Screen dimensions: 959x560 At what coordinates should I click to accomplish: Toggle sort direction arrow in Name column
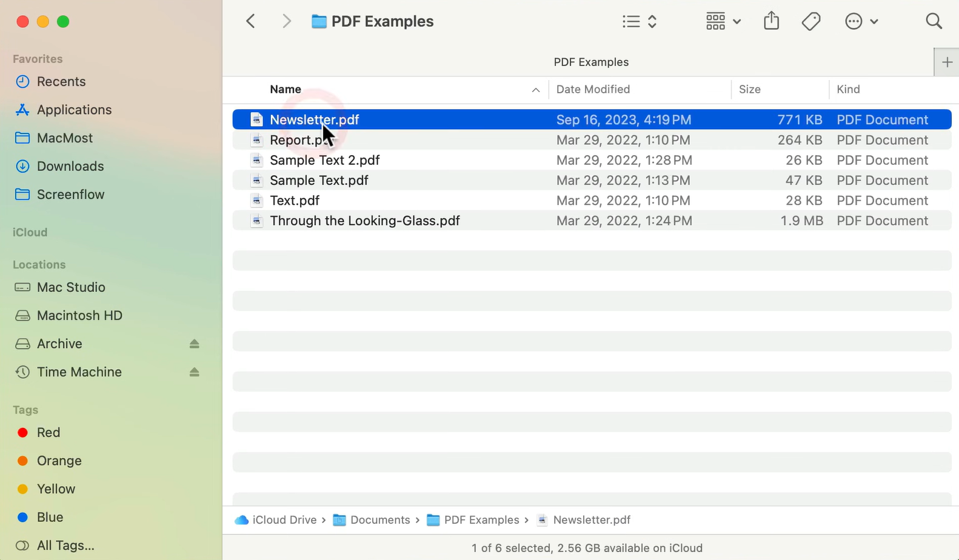(x=536, y=90)
